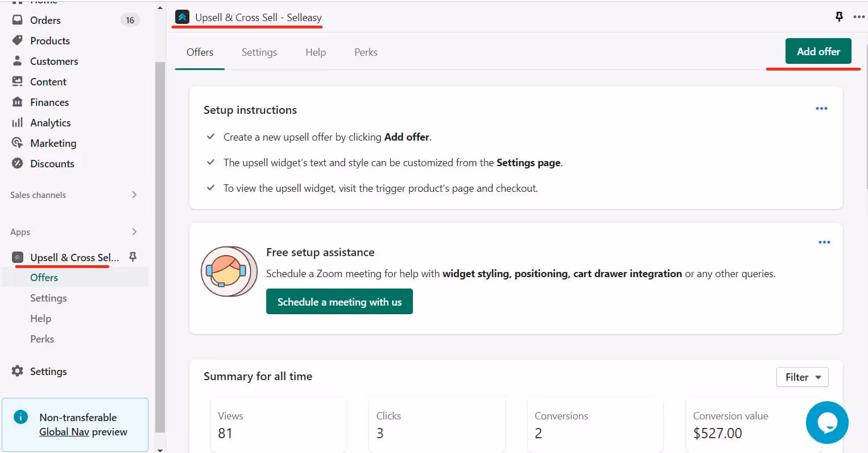
Task: Open the Orders page
Action: point(46,20)
